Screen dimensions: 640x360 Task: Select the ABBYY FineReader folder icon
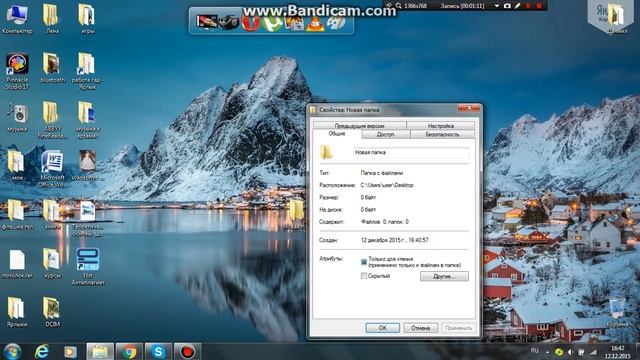pos(51,120)
